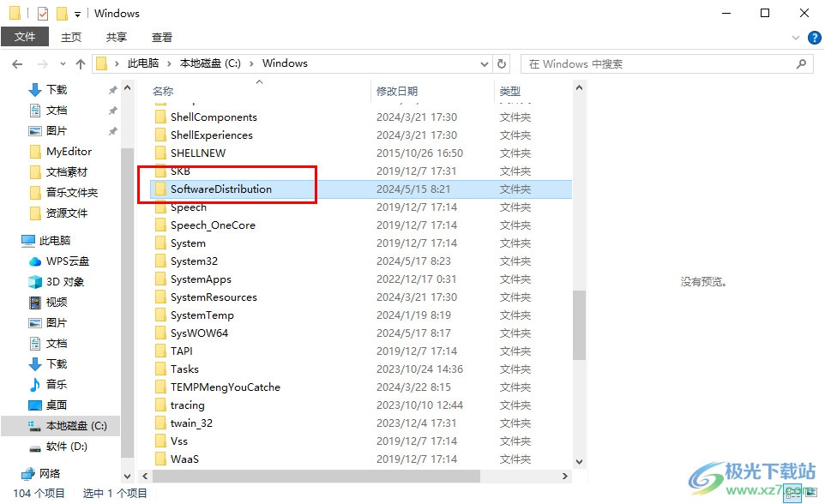
Task: Click the search magnifier icon
Action: pos(801,64)
